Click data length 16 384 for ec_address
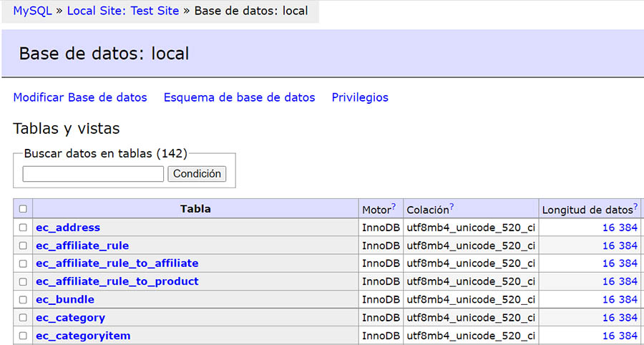The height and width of the screenshot is (345, 644). point(619,228)
